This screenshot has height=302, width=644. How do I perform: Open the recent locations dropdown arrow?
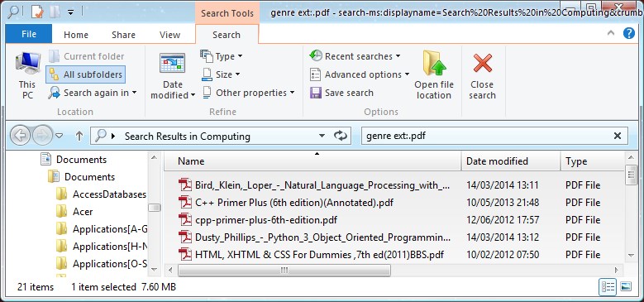tap(60, 136)
